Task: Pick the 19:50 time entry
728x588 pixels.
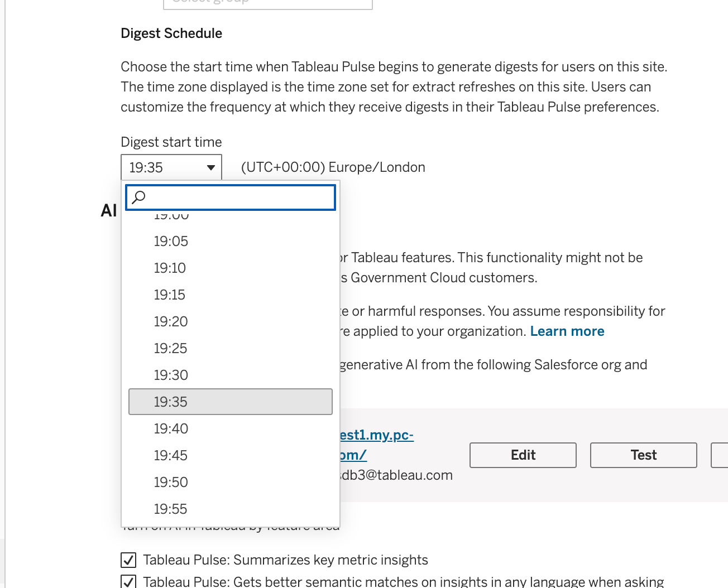Action: pyautogui.click(x=171, y=483)
